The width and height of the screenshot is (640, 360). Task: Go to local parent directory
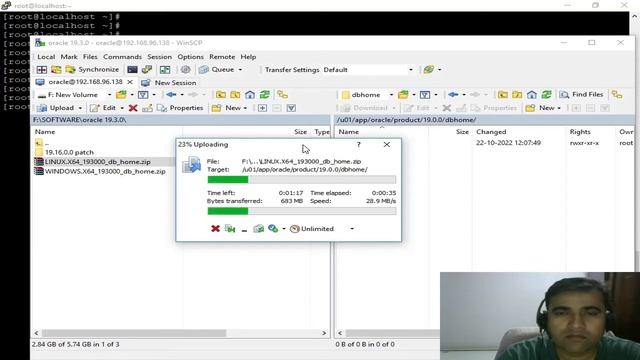coord(221,95)
